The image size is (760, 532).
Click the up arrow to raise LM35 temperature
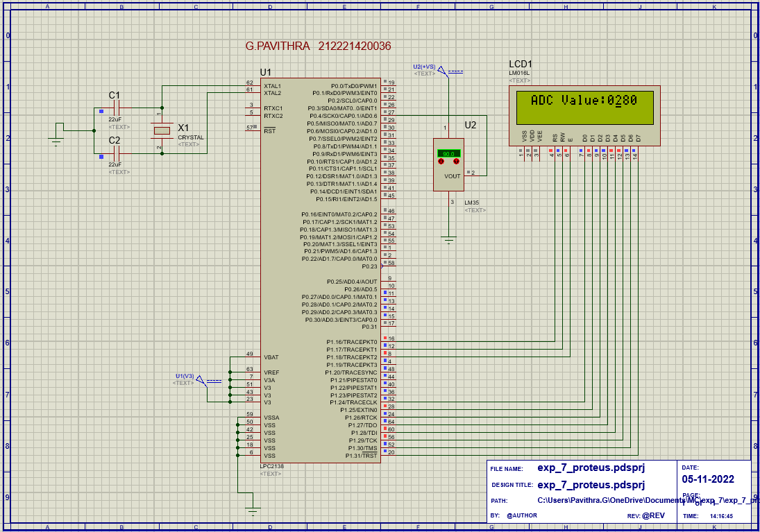456,161
